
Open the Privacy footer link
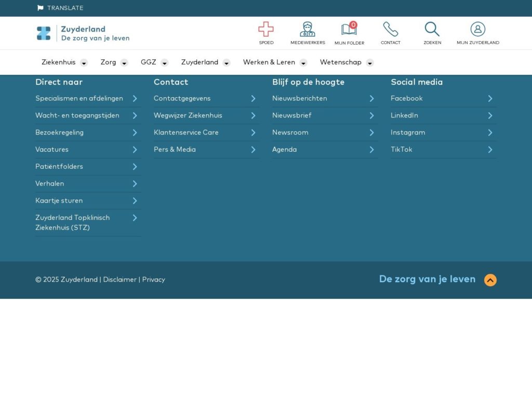[154, 280]
